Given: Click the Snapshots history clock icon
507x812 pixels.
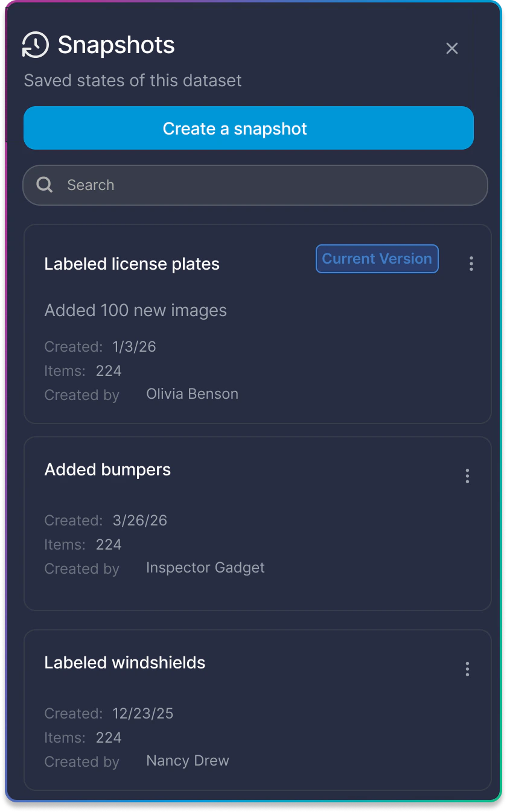Looking at the screenshot, I should pos(35,45).
